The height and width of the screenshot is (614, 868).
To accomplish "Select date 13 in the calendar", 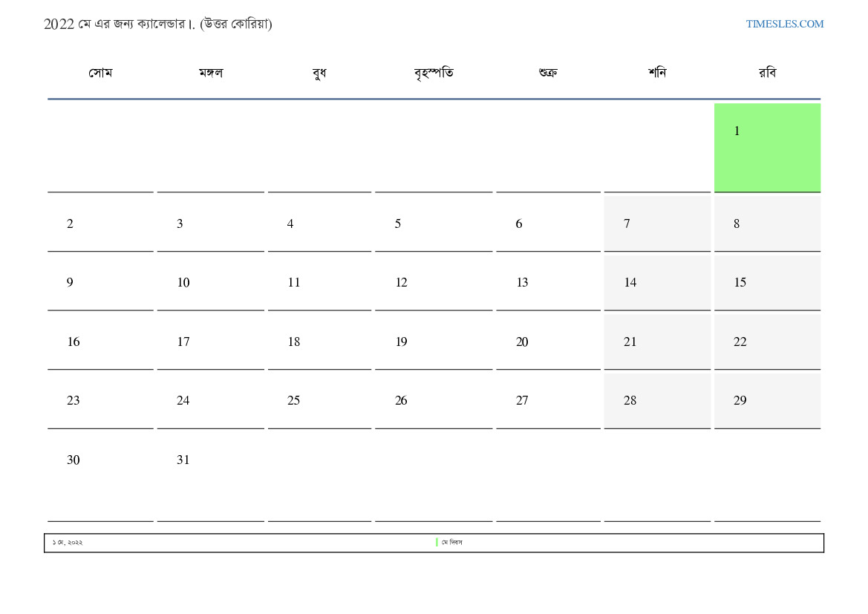I will (x=548, y=282).
